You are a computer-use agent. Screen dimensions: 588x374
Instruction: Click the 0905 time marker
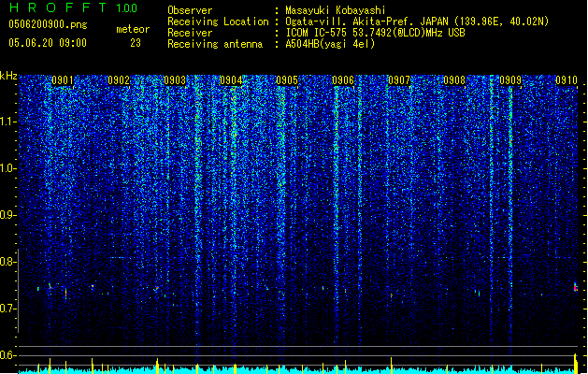(x=287, y=80)
